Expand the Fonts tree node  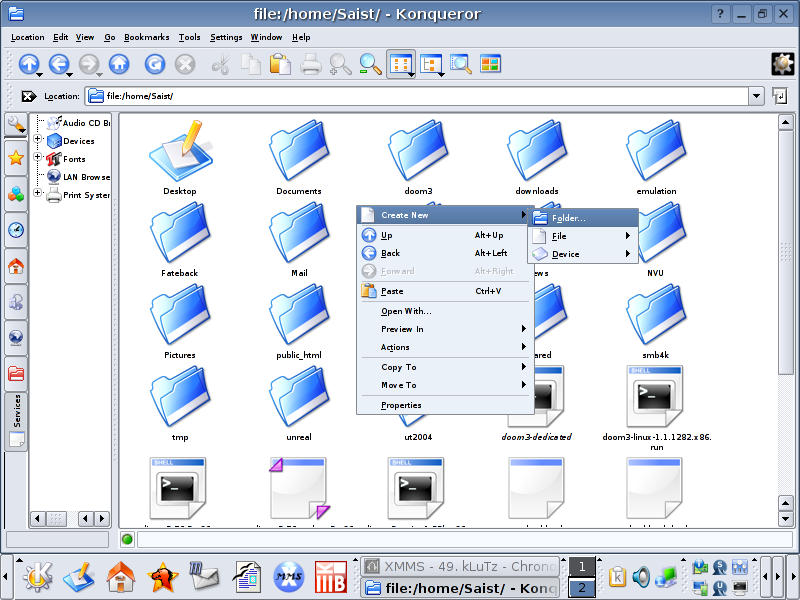39,158
